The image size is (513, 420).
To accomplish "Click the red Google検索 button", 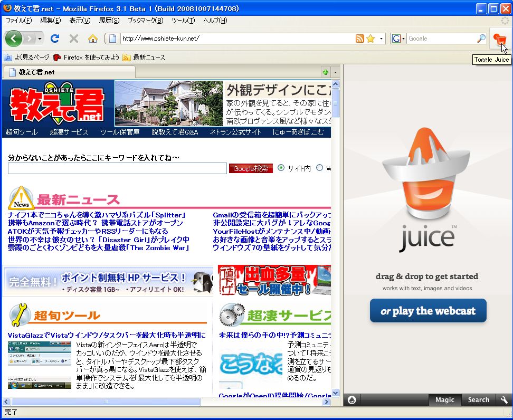I will click(251, 168).
